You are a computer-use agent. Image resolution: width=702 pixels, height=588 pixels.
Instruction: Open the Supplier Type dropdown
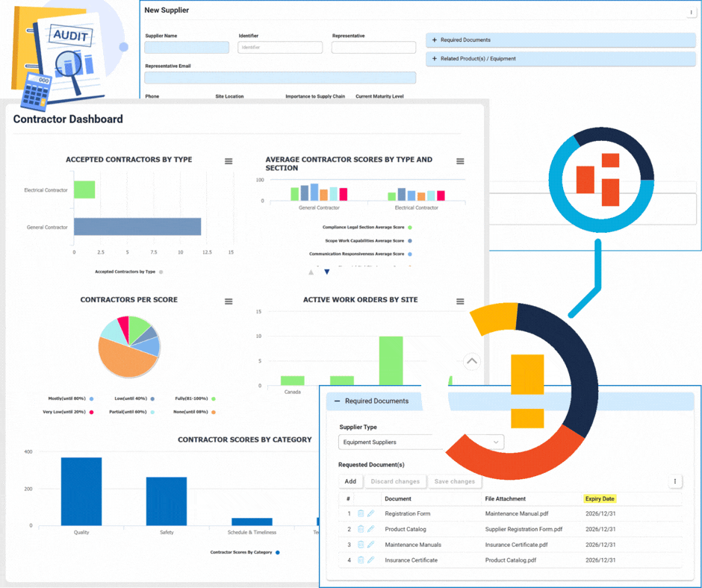tap(421, 442)
